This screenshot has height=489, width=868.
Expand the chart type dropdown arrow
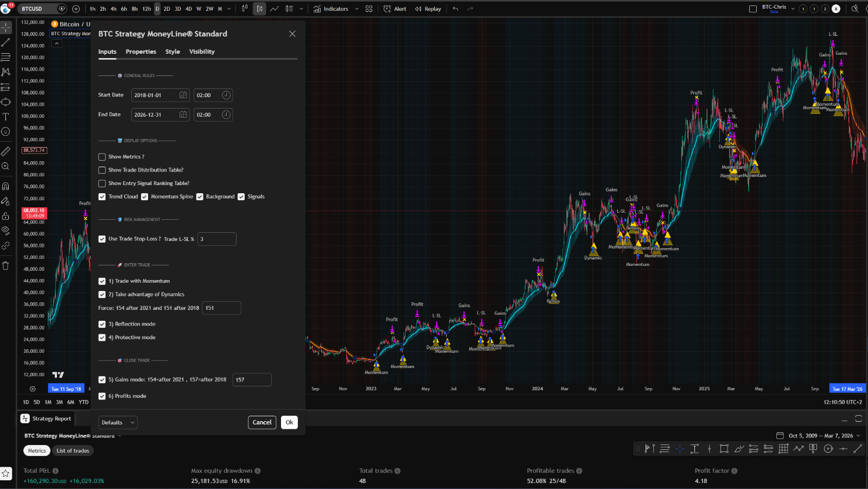(301, 9)
